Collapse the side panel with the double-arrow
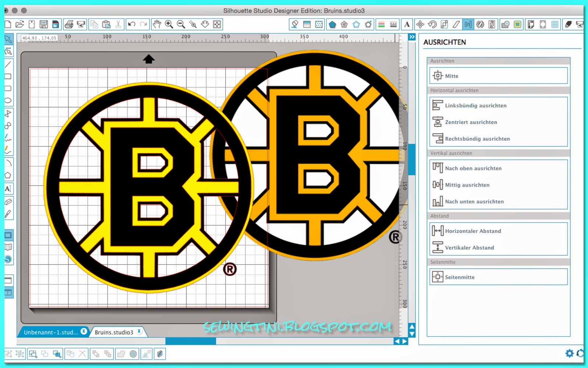Screen dimensions: 588x368 [x=412, y=37]
